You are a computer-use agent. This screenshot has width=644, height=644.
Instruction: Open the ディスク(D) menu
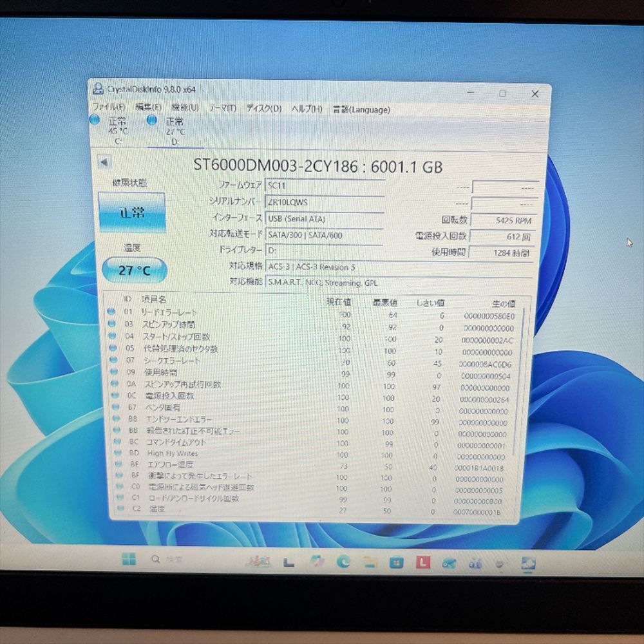point(263,108)
